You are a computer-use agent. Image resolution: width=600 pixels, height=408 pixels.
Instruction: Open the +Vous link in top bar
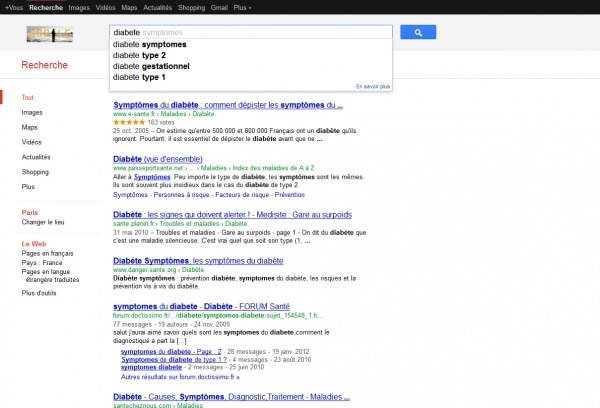(14, 8)
